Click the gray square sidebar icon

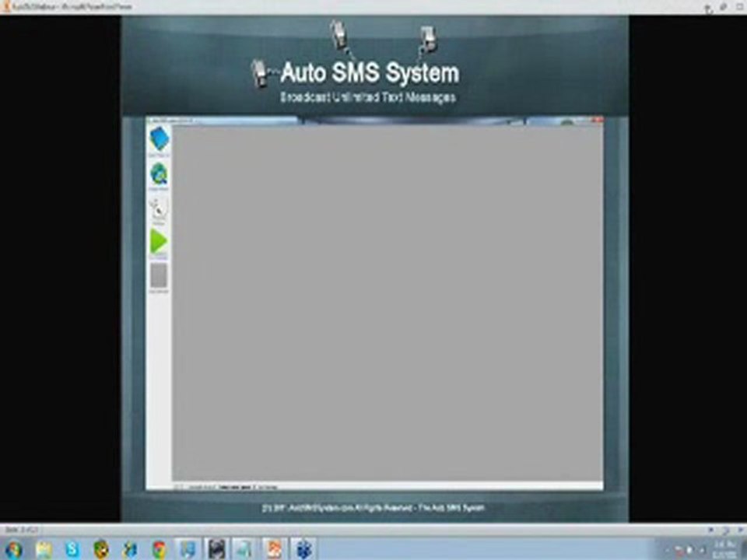coord(159,275)
